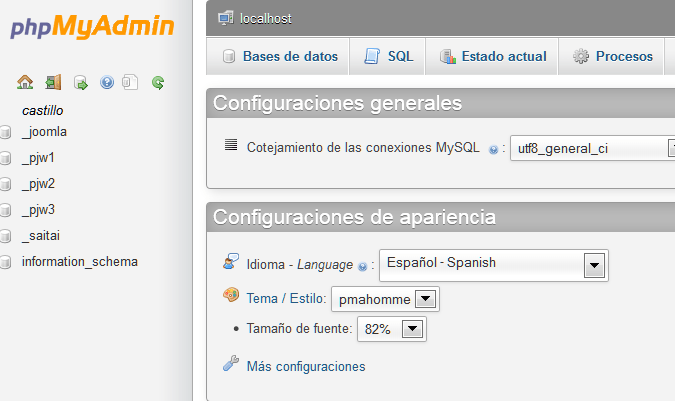
Task: Open the Procesos tab
Action: coord(611,56)
